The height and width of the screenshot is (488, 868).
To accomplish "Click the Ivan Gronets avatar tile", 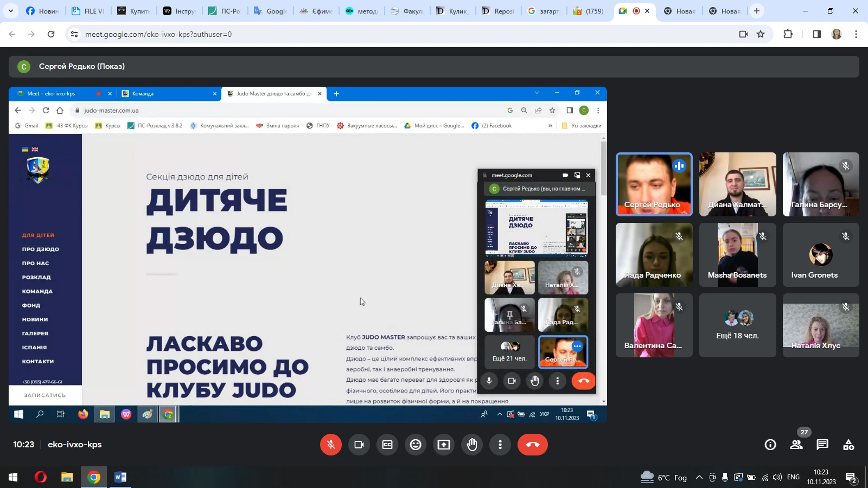I will (821, 255).
